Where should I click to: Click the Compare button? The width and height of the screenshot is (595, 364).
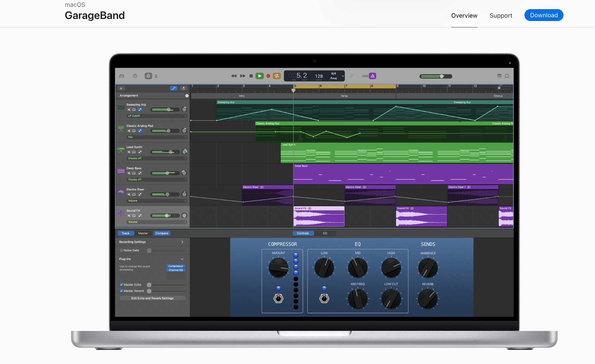point(162,233)
